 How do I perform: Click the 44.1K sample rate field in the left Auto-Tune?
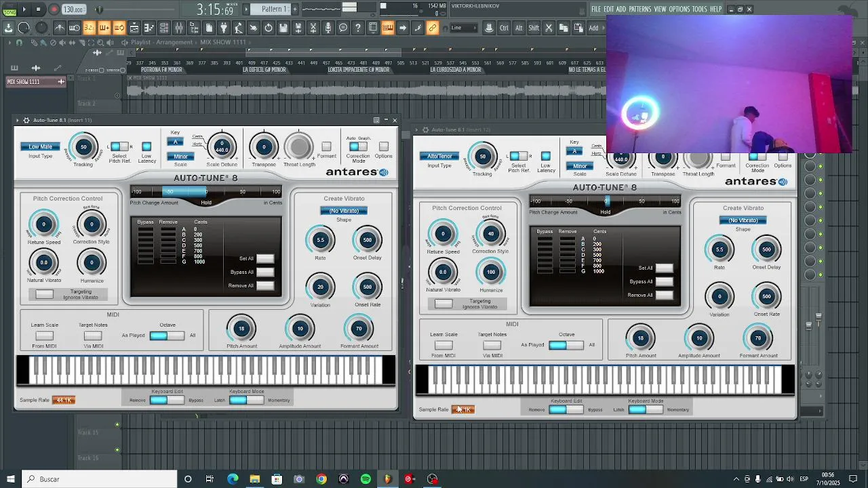click(64, 400)
